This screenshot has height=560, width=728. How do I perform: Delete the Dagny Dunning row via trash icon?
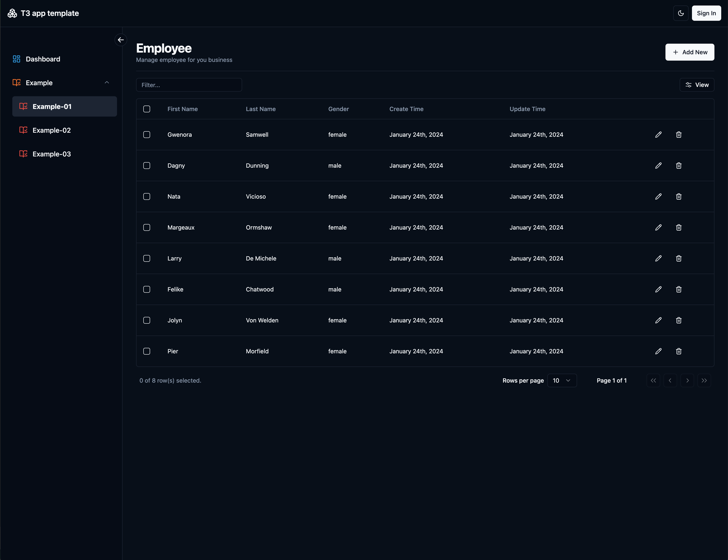click(679, 166)
